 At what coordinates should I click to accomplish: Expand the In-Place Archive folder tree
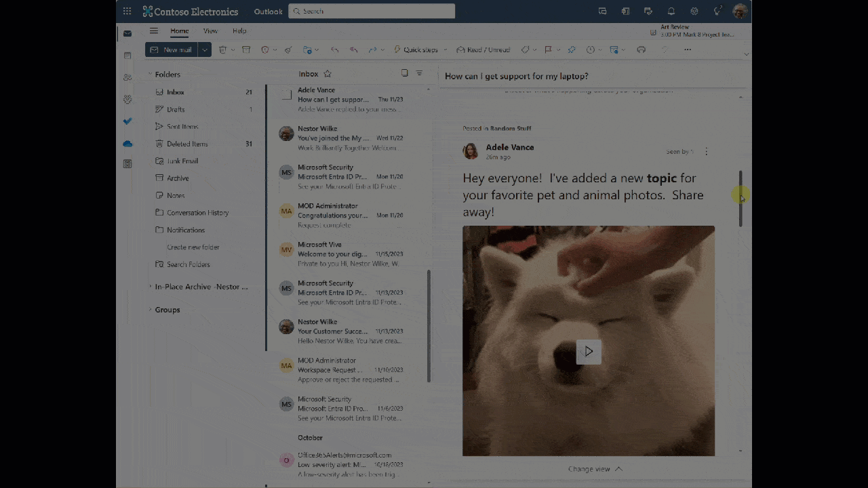pyautogui.click(x=151, y=287)
